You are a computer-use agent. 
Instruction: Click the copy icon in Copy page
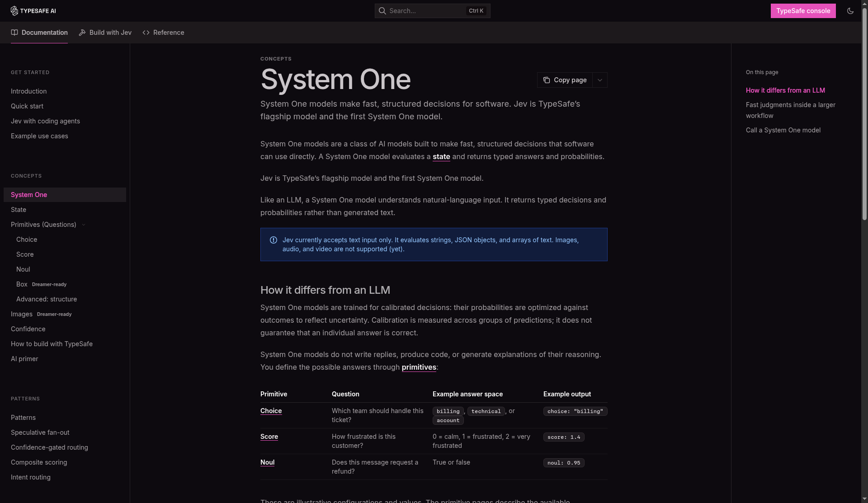point(547,80)
